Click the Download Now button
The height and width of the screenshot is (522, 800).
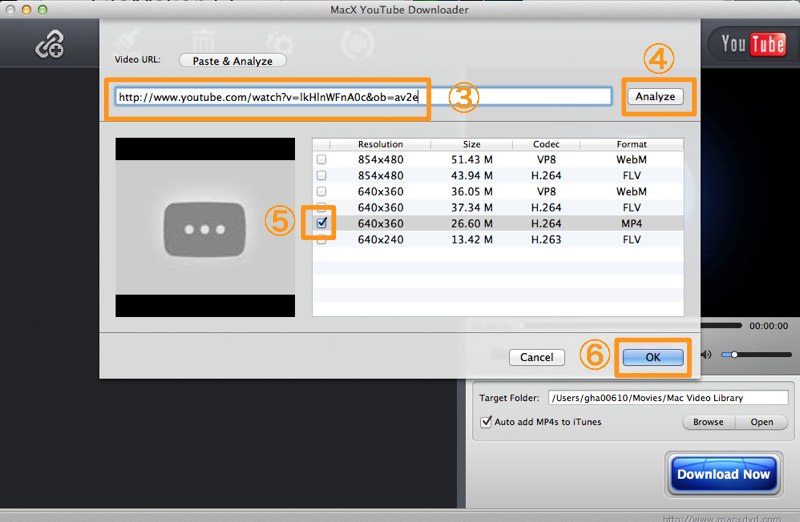click(723, 474)
